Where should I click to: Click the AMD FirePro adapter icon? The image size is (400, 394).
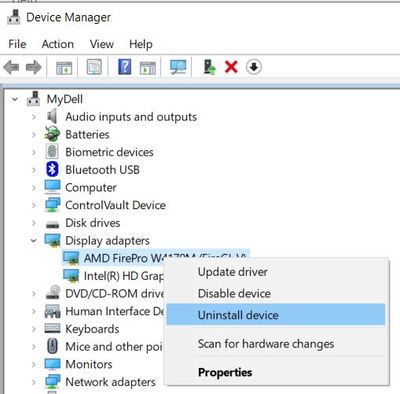point(71,258)
